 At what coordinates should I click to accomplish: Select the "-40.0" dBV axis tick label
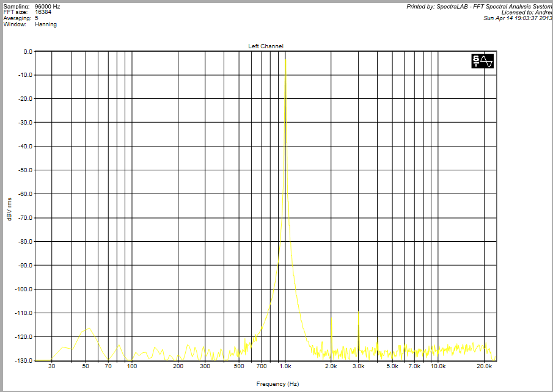coord(26,147)
